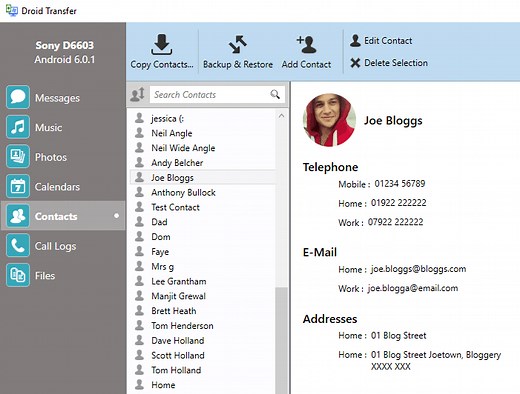This screenshot has width=520, height=394.
Task: Open the Files section icon
Action: (x=18, y=275)
